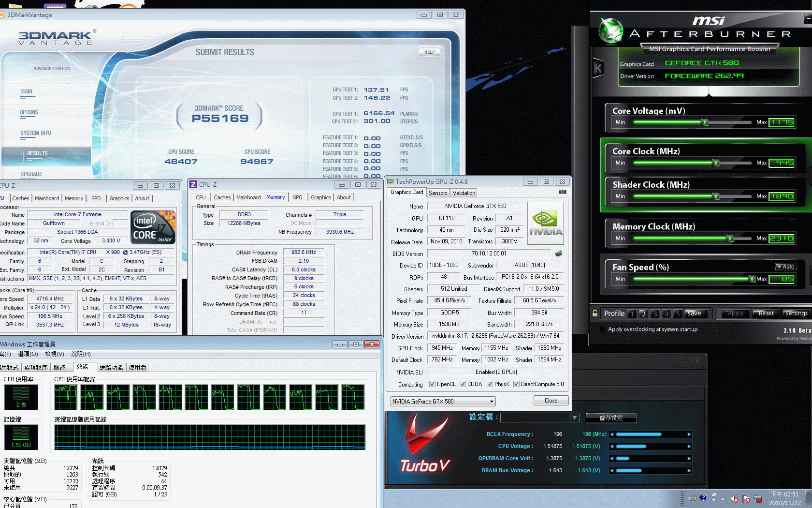Open the Mainboard tab in the left CPU-Z window
The height and width of the screenshot is (508, 812).
coord(47,198)
